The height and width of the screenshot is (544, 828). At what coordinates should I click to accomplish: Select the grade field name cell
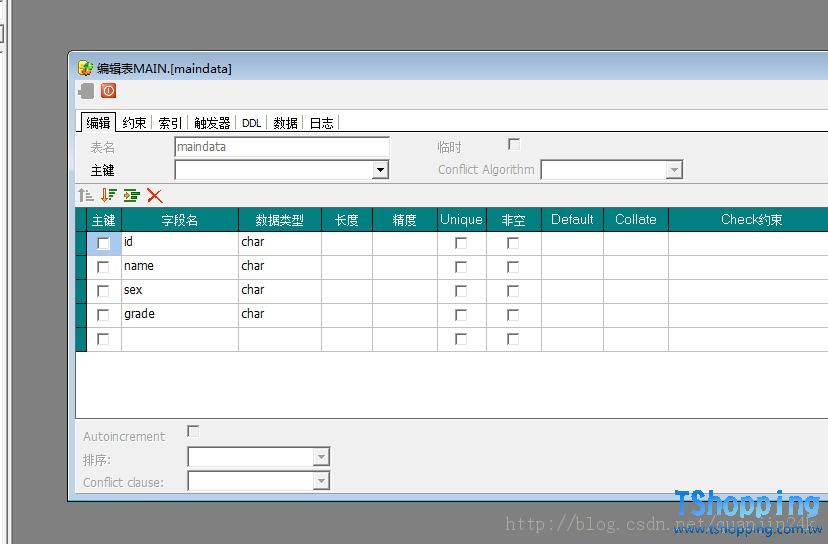pos(180,315)
